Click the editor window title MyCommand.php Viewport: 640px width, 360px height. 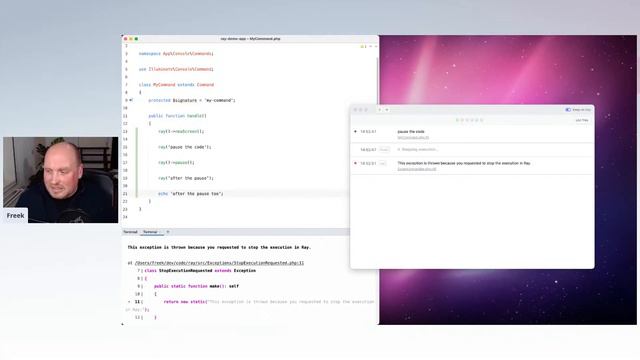pos(250,39)
